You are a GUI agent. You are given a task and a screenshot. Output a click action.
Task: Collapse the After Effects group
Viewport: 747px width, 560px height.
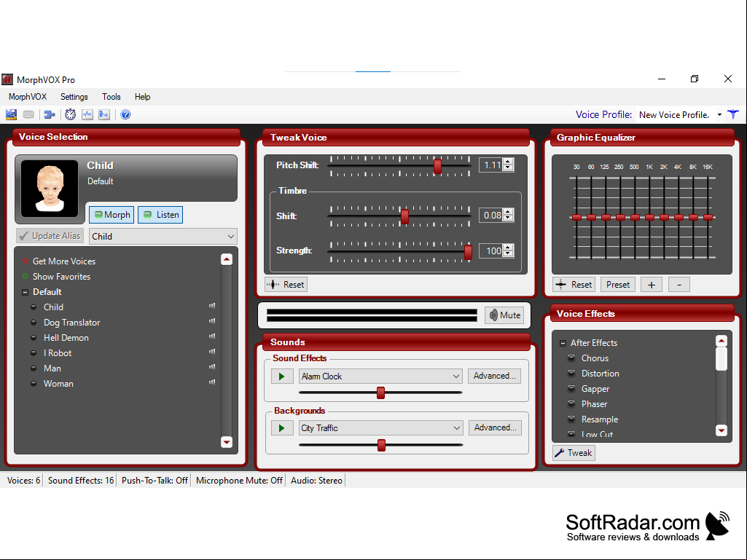coord(563,343)
